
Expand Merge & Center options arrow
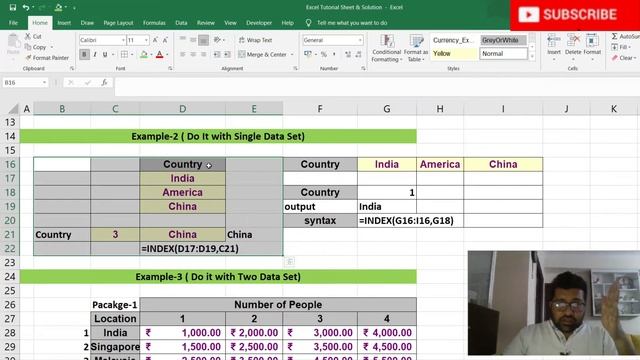292,54
